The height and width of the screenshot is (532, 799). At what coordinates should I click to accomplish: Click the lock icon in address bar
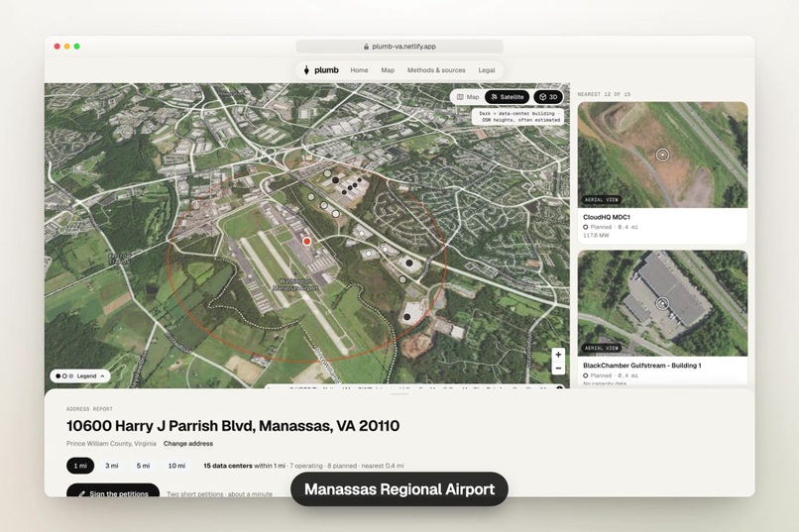pyautogui.click(x=366, y=47)
